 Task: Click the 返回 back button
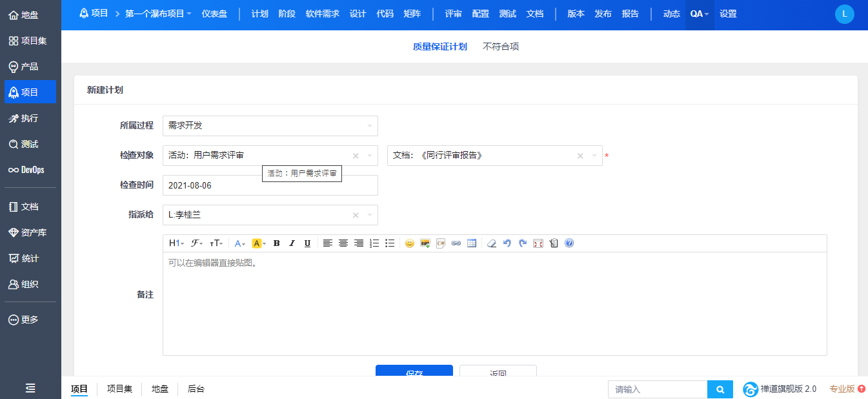[498, 372]
